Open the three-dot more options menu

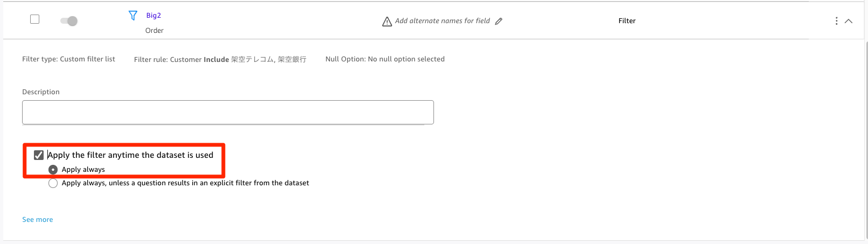pyautogui.click(x=836, y=21)
